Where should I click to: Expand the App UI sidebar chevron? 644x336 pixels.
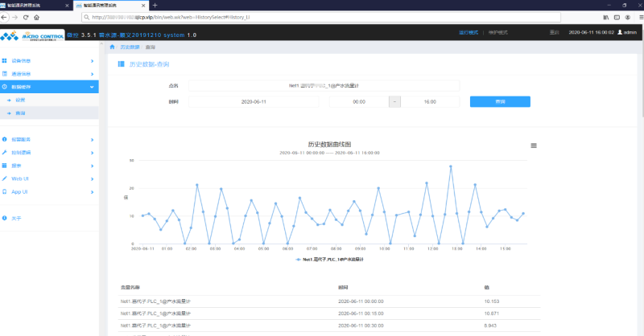92,192
